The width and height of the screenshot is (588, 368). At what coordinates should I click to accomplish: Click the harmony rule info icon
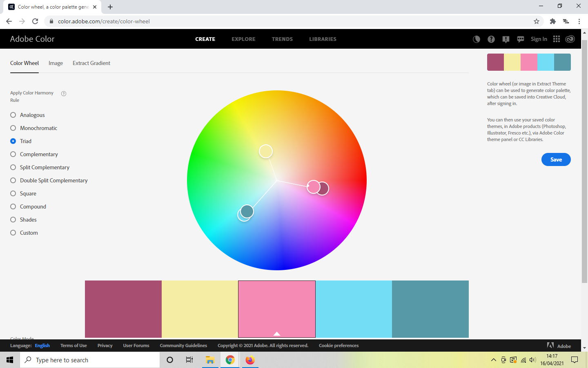pos(64,94)
